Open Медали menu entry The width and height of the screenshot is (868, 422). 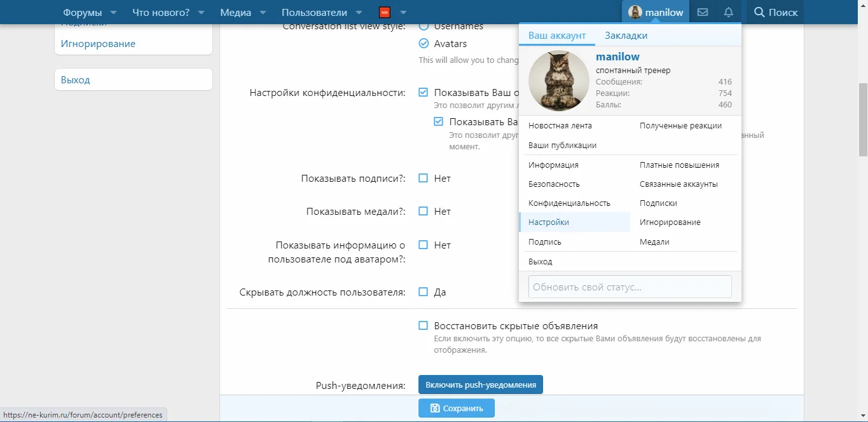(654, 242)
